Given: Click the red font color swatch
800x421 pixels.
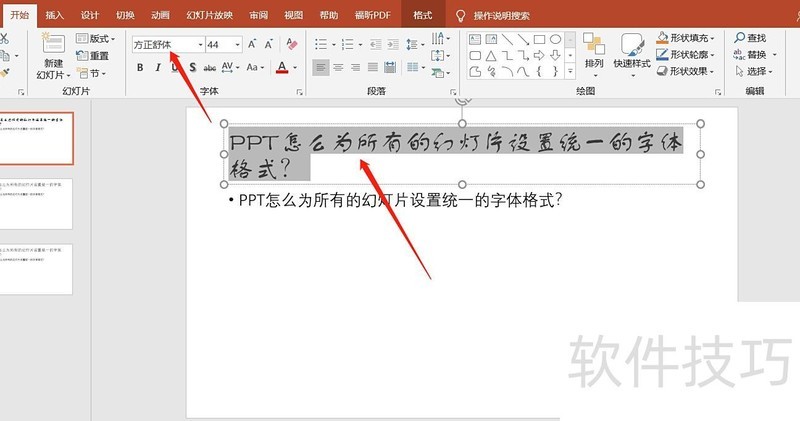Looking at the screenshot, I should point(281,69).
